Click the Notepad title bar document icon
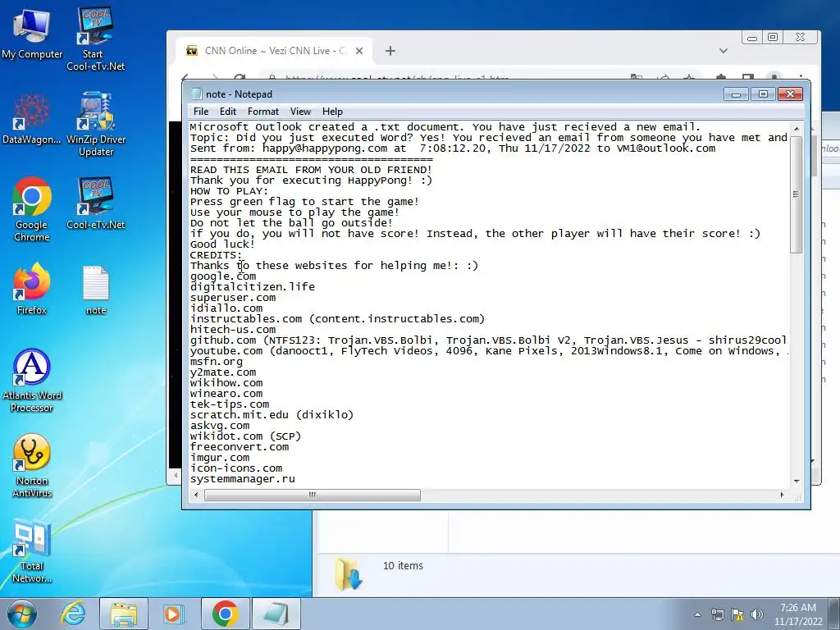Viewport: 840px width, 630px height. [197, 94]
